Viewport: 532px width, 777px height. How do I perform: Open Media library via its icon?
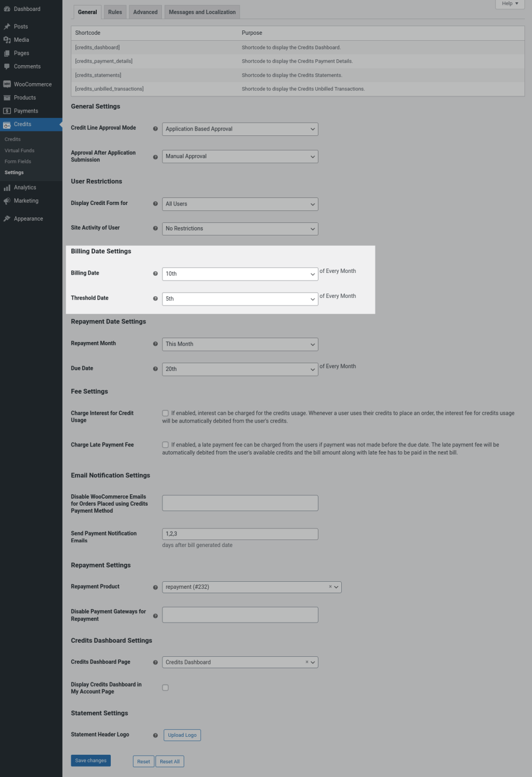(7, 40)
